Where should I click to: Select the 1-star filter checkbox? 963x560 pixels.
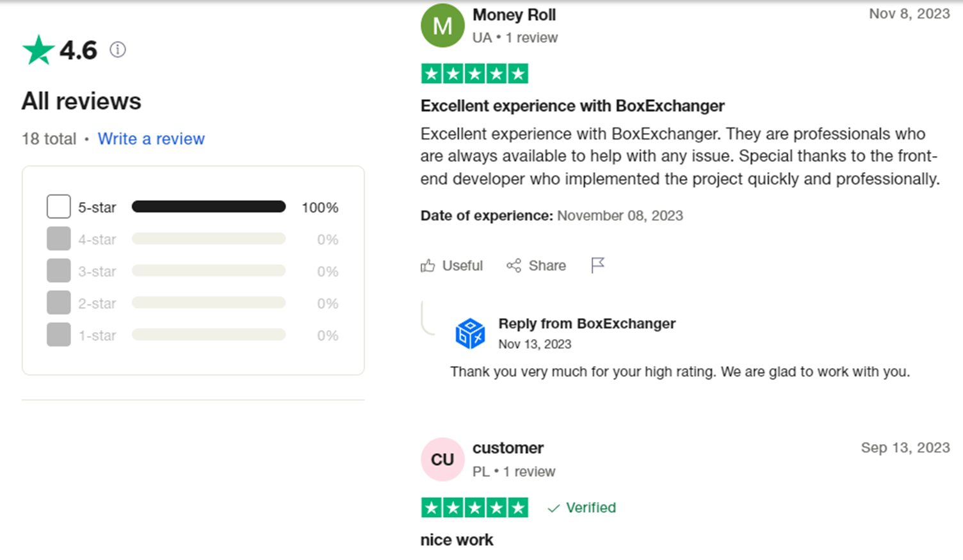(58, 335)
